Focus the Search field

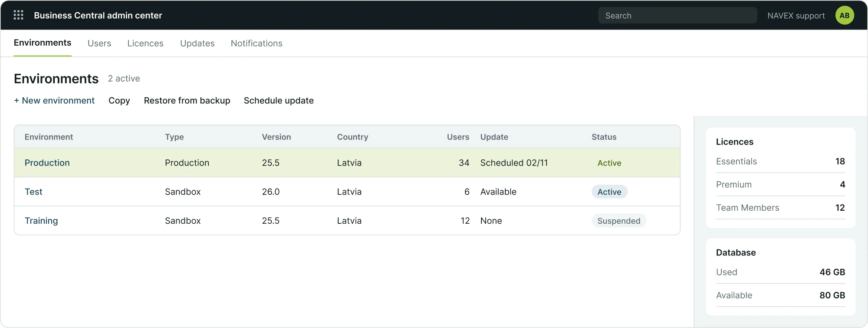(677, 15)
